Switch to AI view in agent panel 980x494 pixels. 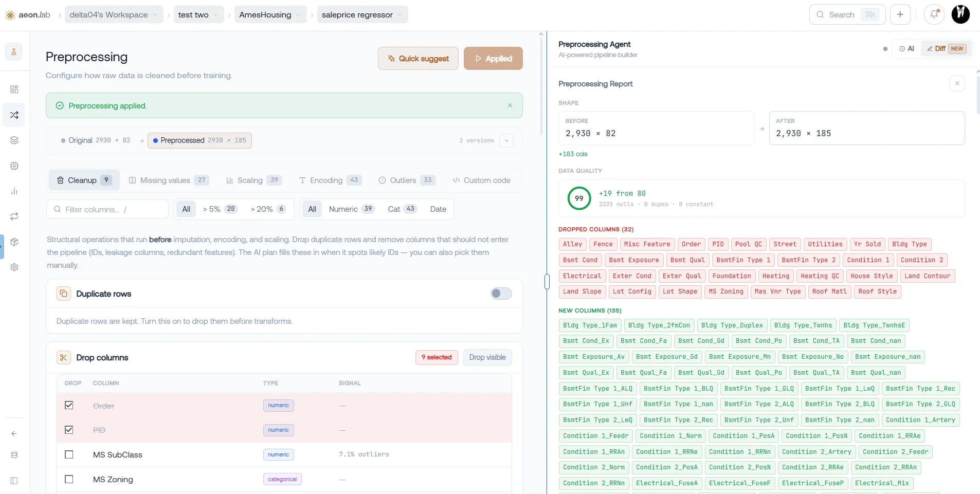coord(907,48)
